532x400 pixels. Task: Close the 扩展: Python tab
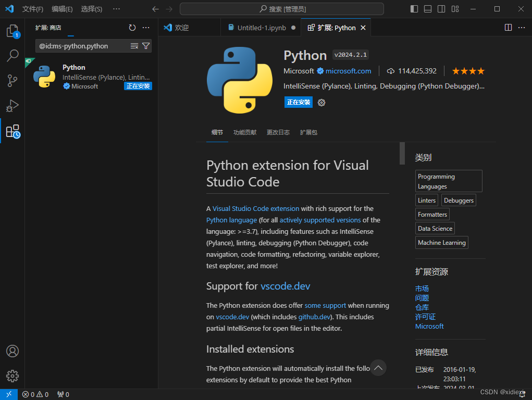click(363, 28)
